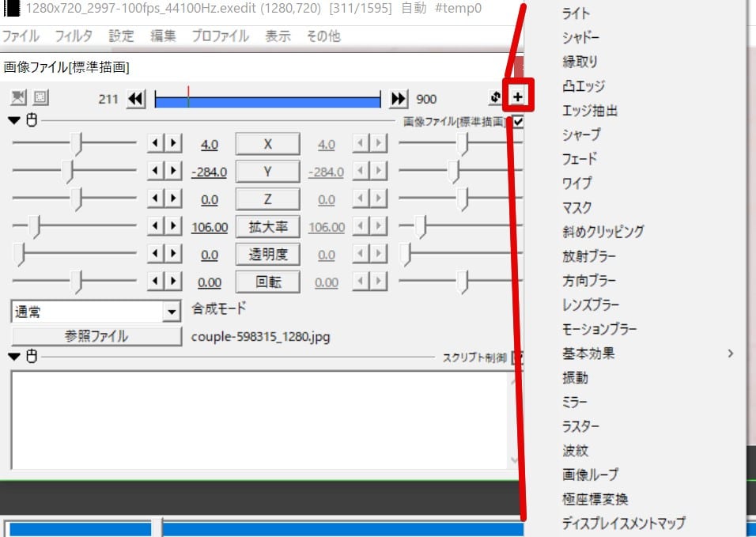This screenshot has height=537, width=756.
Task: Click the Z parameter button
Action: (267, 199)
